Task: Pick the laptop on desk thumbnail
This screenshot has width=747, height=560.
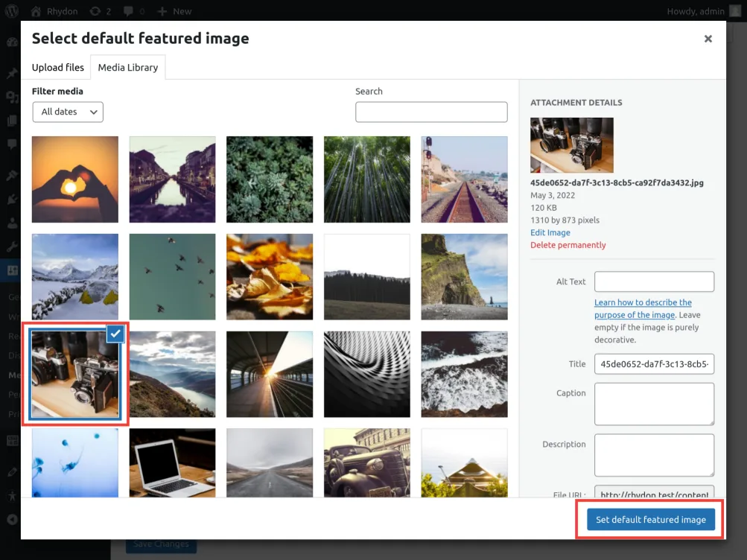Action: (x=173, y=463)
